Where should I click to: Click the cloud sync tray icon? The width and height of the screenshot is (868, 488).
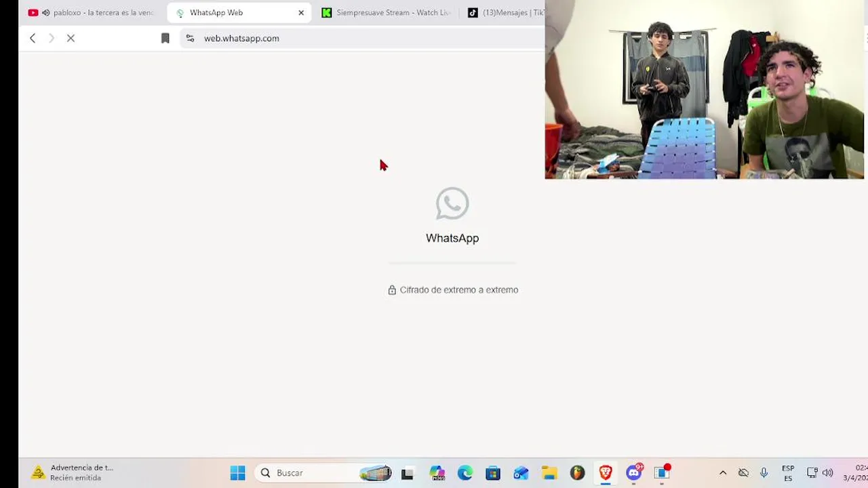click(743, 473)
